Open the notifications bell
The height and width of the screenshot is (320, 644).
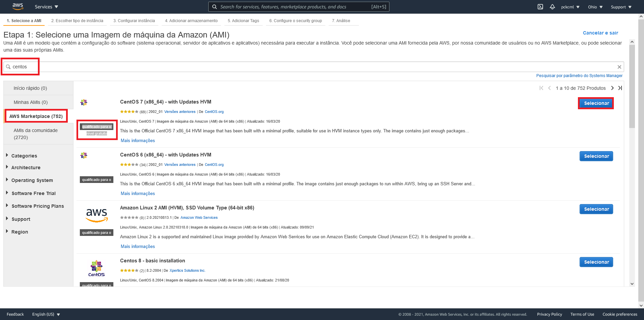click(552, 6)
